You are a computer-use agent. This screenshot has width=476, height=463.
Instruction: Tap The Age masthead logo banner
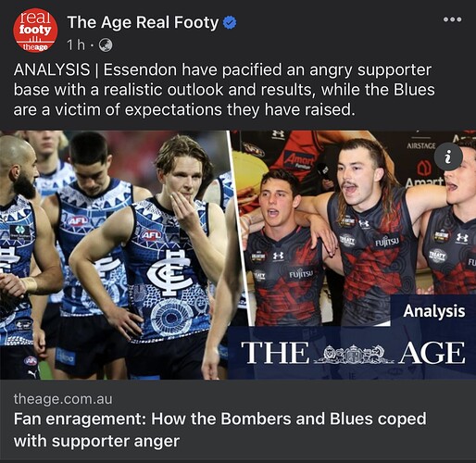tap(353, 353)
